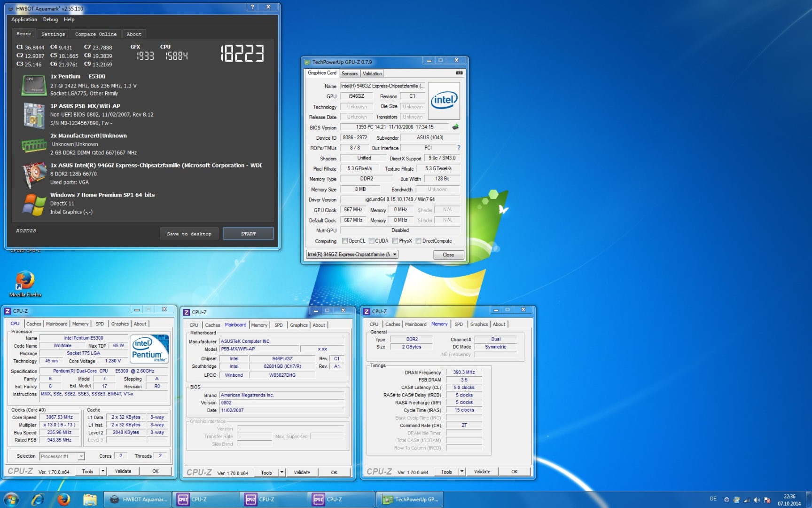Open the Settings tab in Aquamark
812x508 pixels.
coord(53,34)
